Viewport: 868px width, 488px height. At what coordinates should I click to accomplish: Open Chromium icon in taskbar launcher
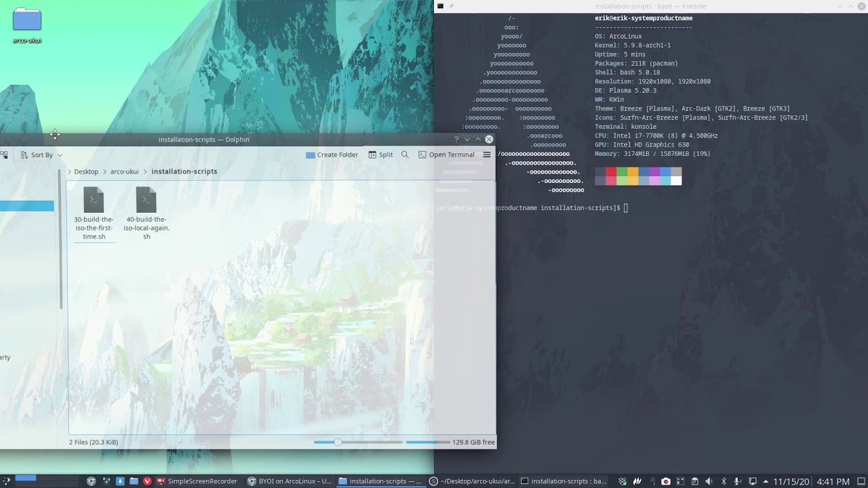click(x=92, y=481)
